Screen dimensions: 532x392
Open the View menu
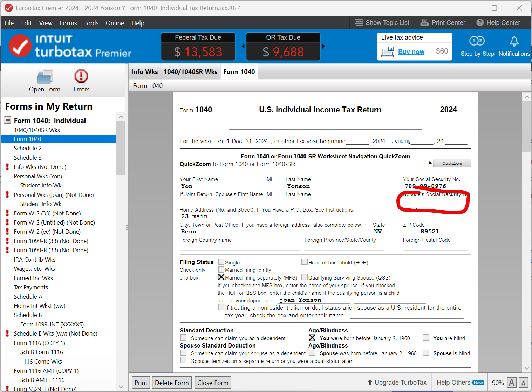point(46,23)
